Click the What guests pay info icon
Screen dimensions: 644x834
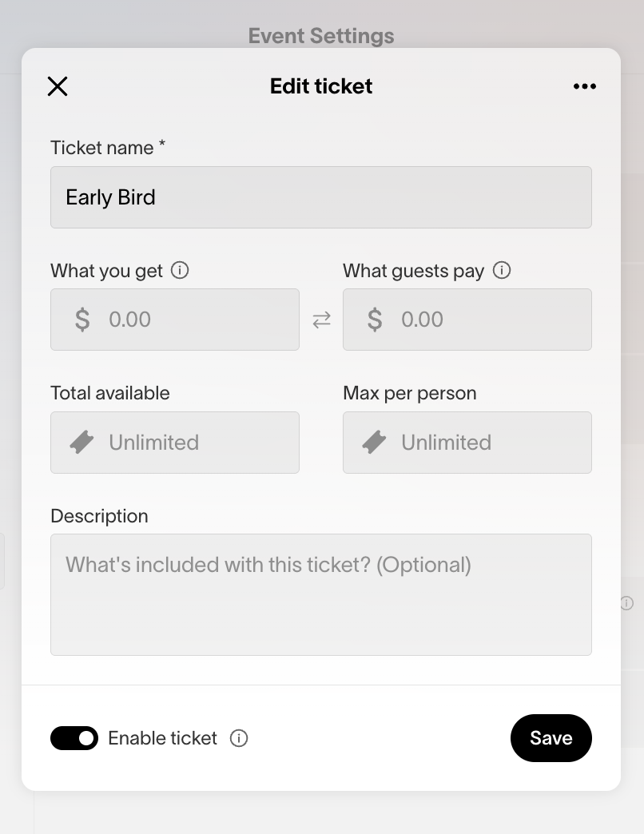502,271
